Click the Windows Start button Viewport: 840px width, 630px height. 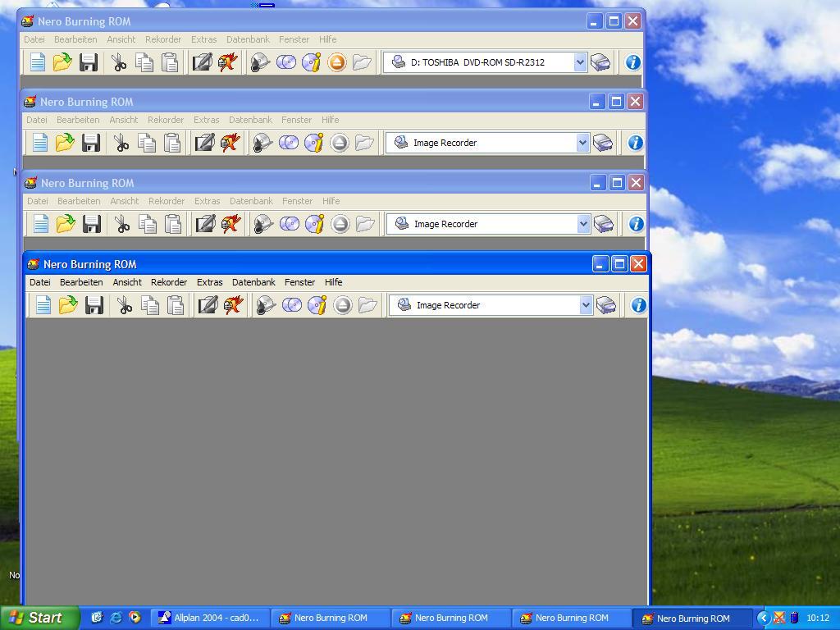(x=39, y=618)
